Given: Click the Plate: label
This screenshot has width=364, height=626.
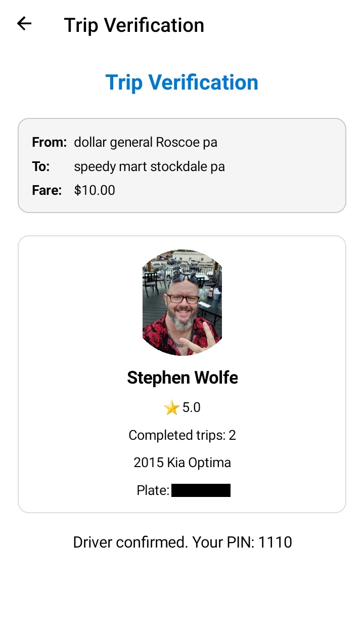Looking at the screenshot, I should tap(153, 489).
